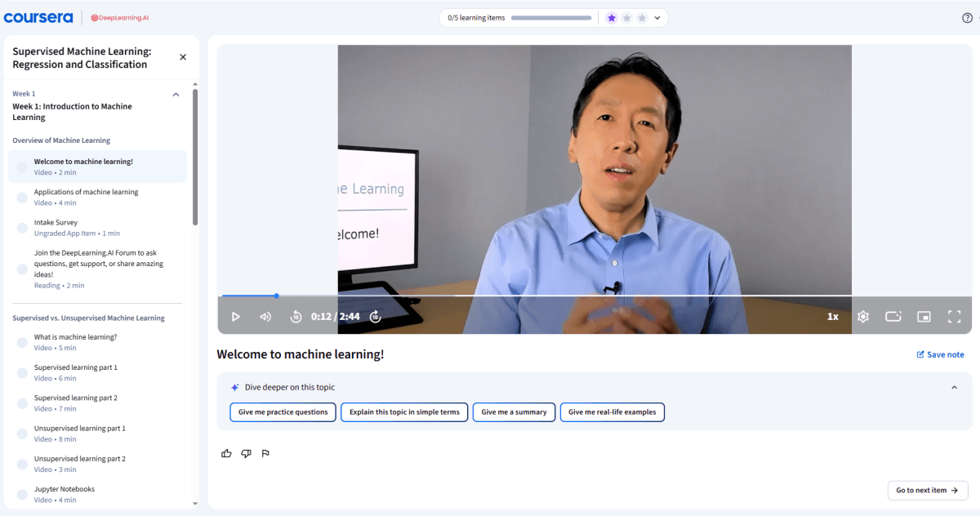
Task: Click the 0:12 / 2:44 time display
Action: pos(336,317)
